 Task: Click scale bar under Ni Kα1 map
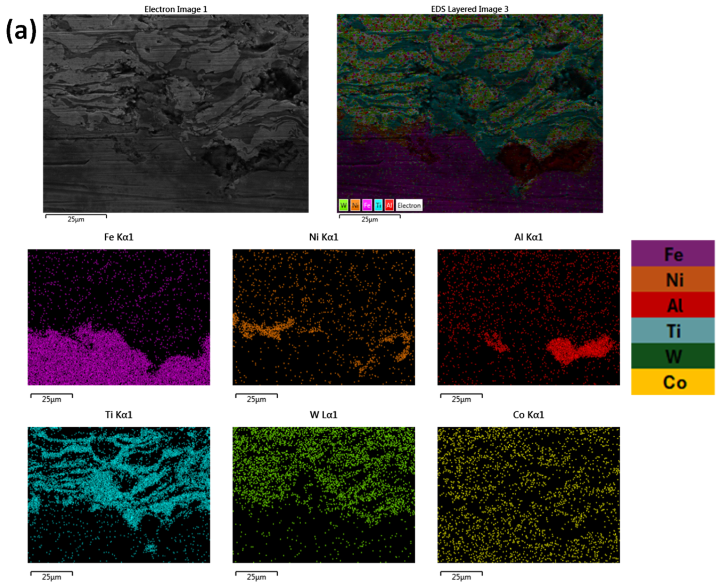(x=256, y=396)
